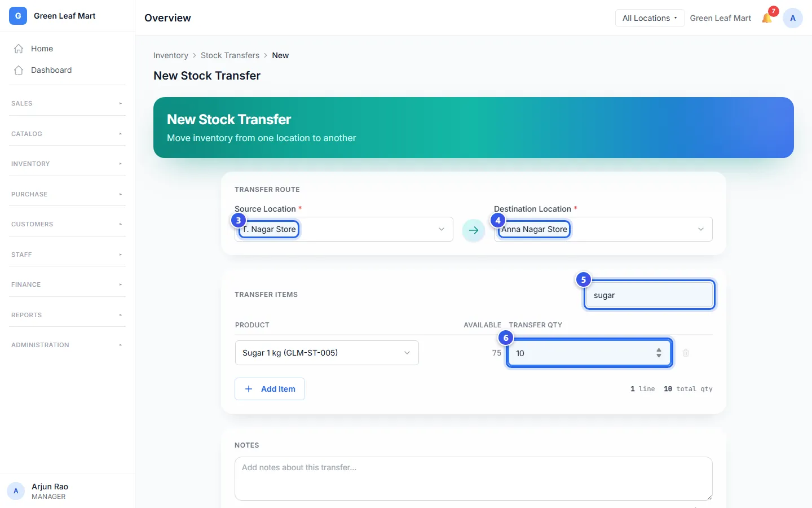Expand the Sales section
812x508 pixels.
[68, 103]
